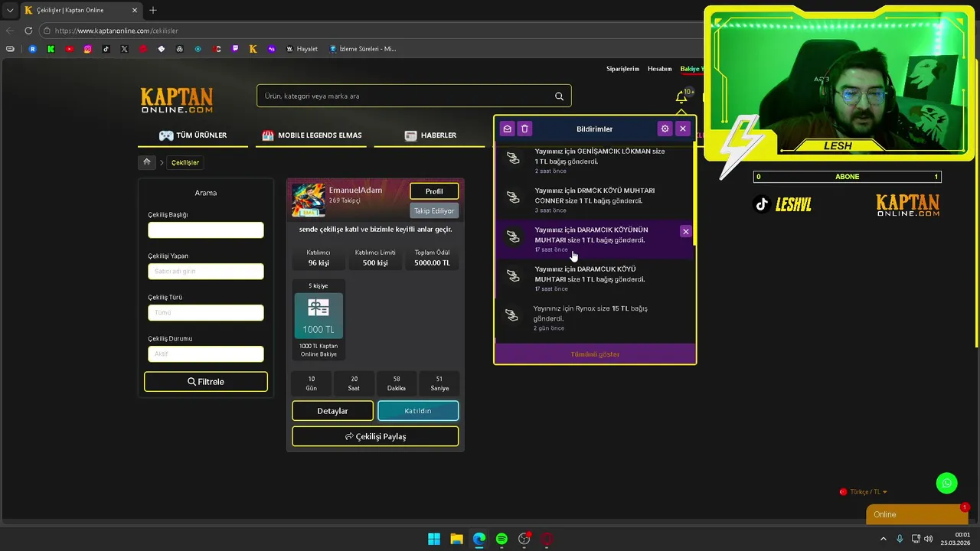Open TÜM ÜRÜNLER menu
980x551 pixels.
pyautogui.click(x=192, y=135)
